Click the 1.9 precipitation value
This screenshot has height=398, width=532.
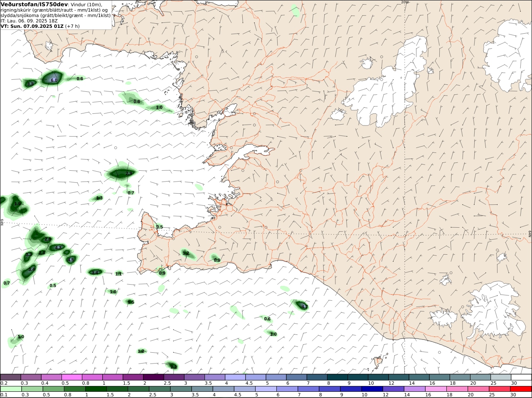[x=17, y=204]
